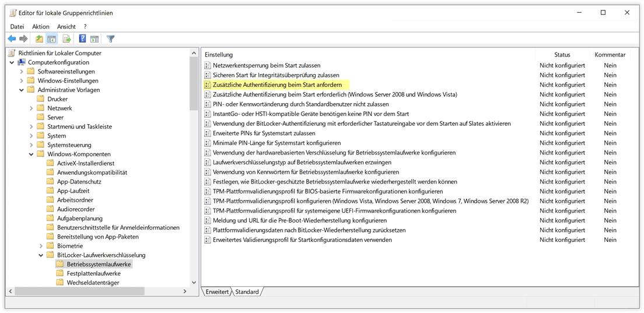
Task: Expand the Netzwerk tree node
Action: pyautogui.click(x=32, y=108)
